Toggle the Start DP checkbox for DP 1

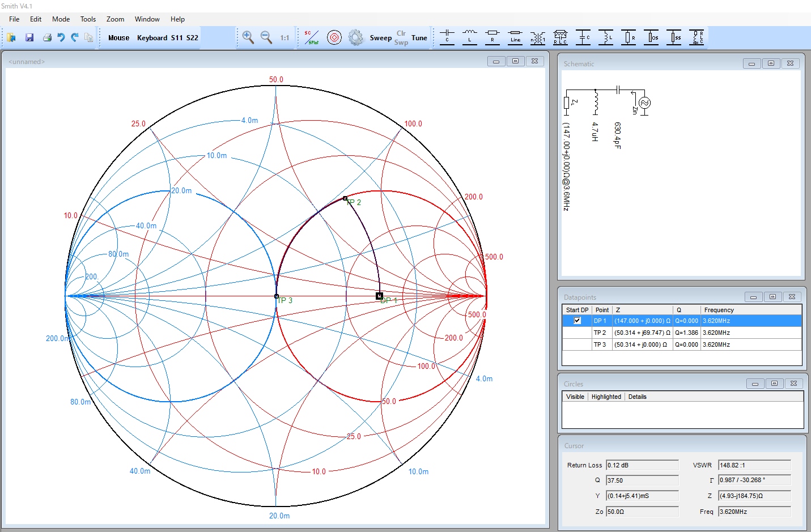click(578, 321)
